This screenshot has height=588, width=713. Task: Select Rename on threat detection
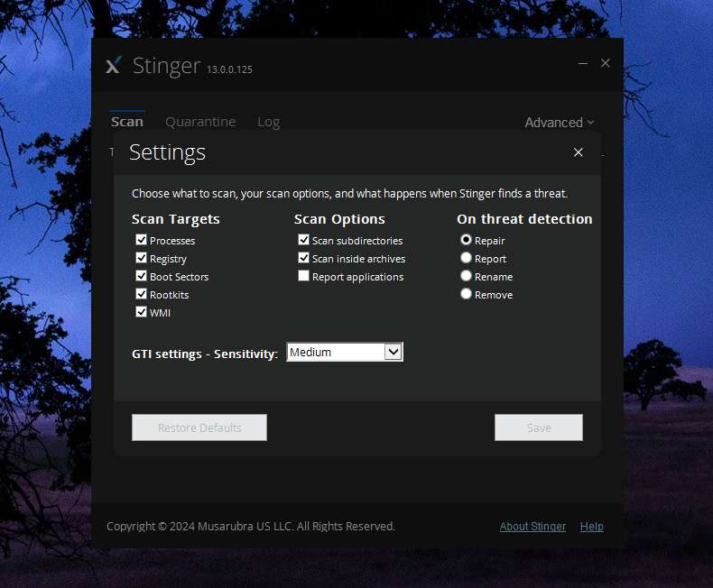tap(466, 276)
